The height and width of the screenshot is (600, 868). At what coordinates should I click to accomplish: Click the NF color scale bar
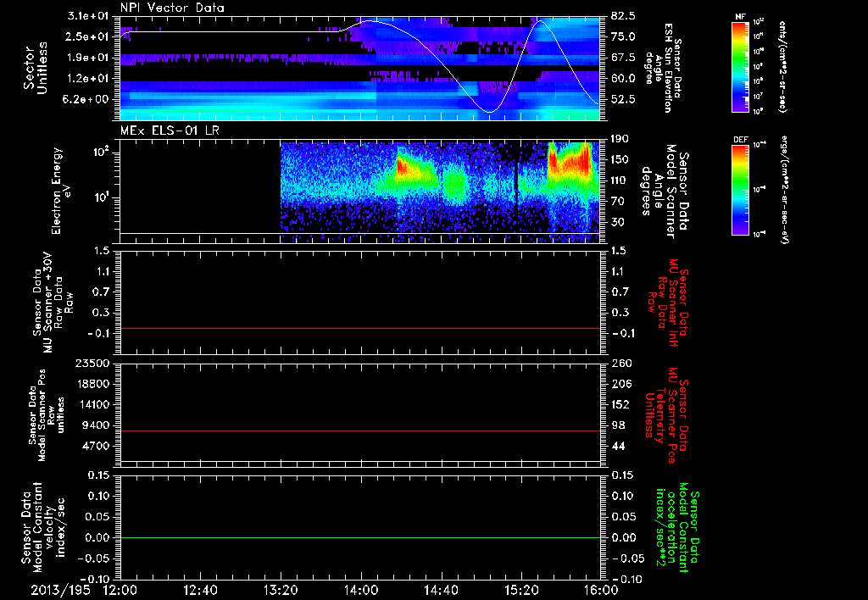pyautogui.click(x=741, y=67)
